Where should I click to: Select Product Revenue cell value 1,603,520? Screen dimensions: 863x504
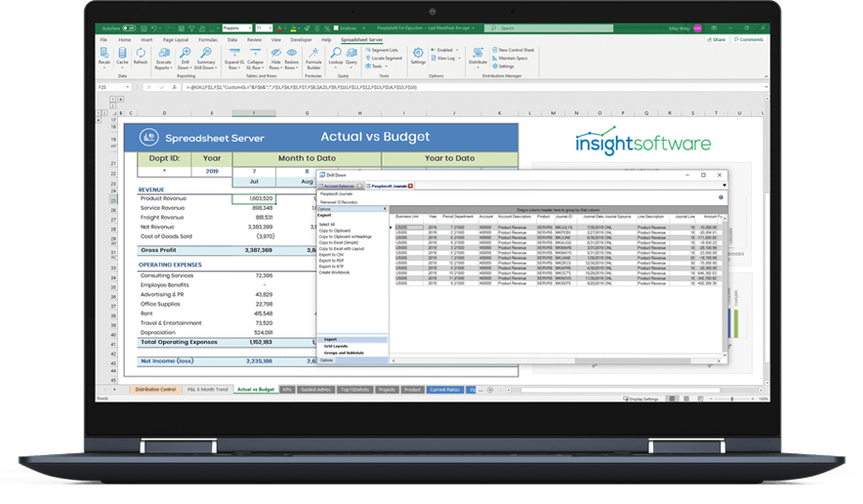(254, 198)
